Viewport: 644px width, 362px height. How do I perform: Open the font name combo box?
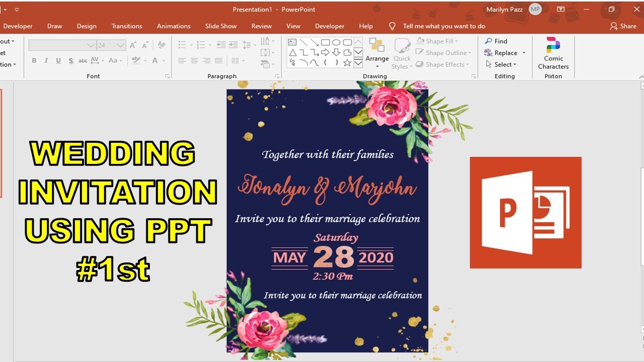click(x=62, y=45)
